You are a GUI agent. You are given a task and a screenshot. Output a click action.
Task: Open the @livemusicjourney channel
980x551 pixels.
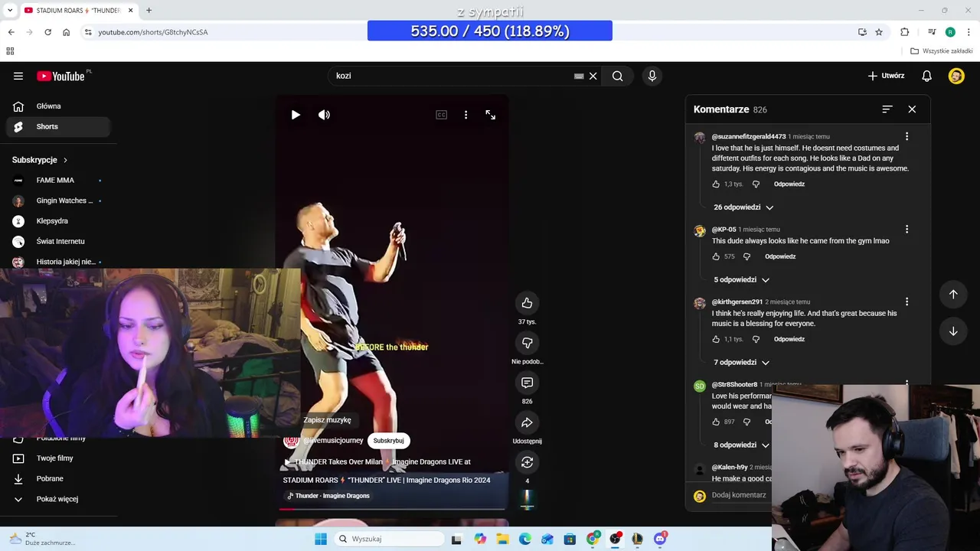click(x=333, y=441)
